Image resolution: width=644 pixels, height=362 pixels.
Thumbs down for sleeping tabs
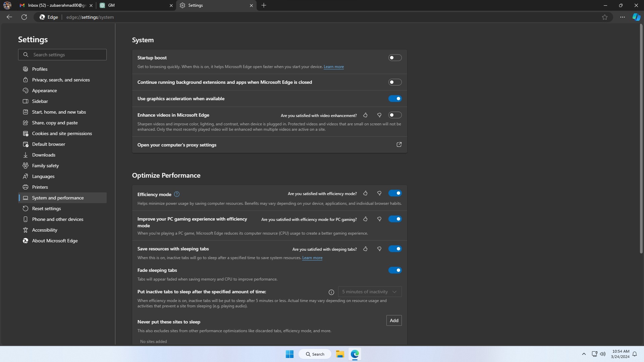tap(379, 249)
